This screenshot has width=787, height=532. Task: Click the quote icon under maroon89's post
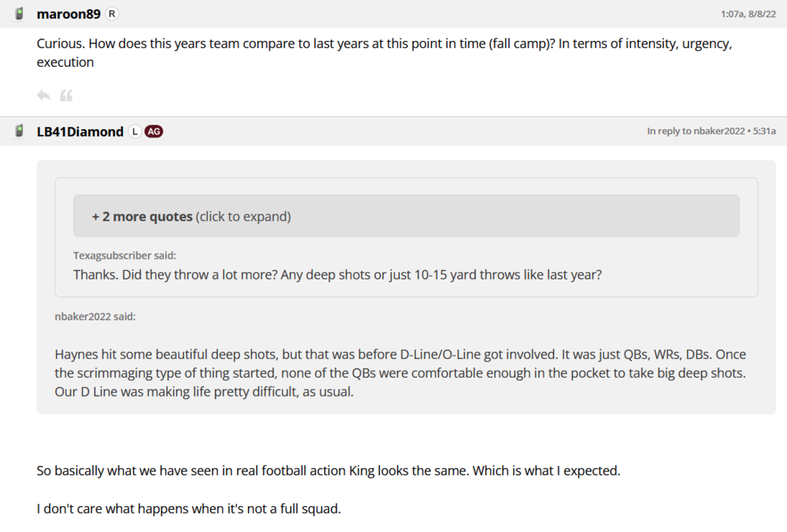pos(66,96)
